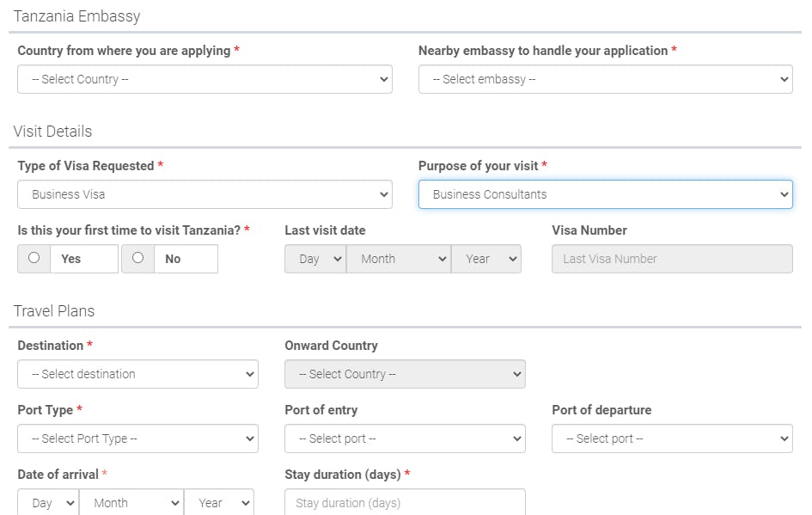Open the Purpose of your visit dropdown
The height and width of the screenshot is (515, 812).
[606, 194]
